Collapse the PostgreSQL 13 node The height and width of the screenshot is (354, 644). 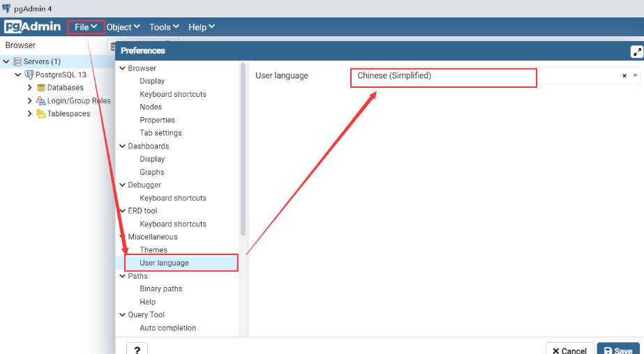tap(18, 75)
